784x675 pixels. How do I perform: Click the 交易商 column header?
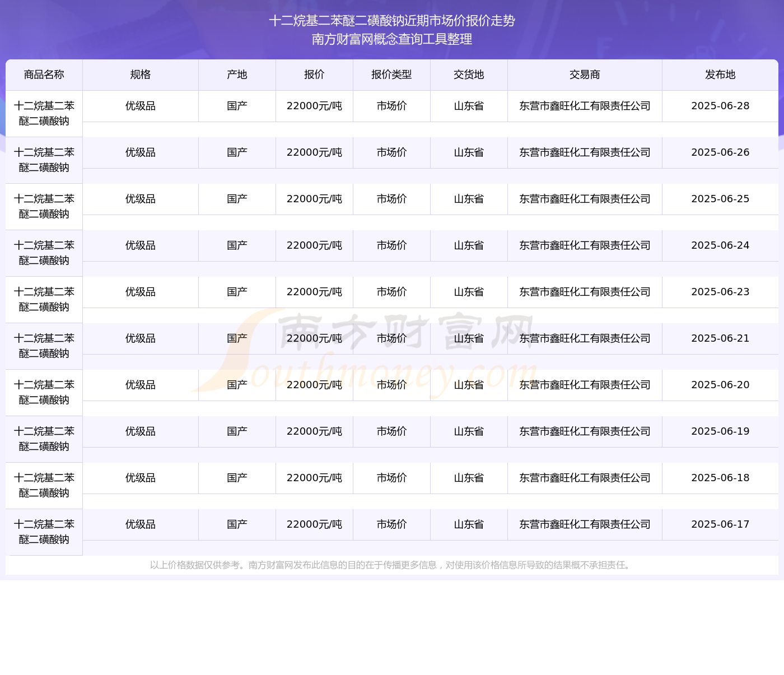pyautogui.click(x=585, y=75)
